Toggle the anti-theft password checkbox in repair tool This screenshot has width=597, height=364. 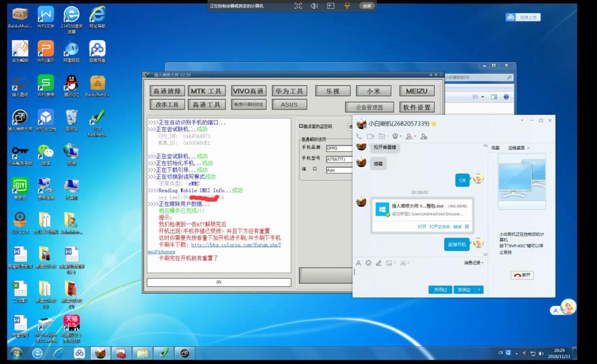click(x=301, y=126)
